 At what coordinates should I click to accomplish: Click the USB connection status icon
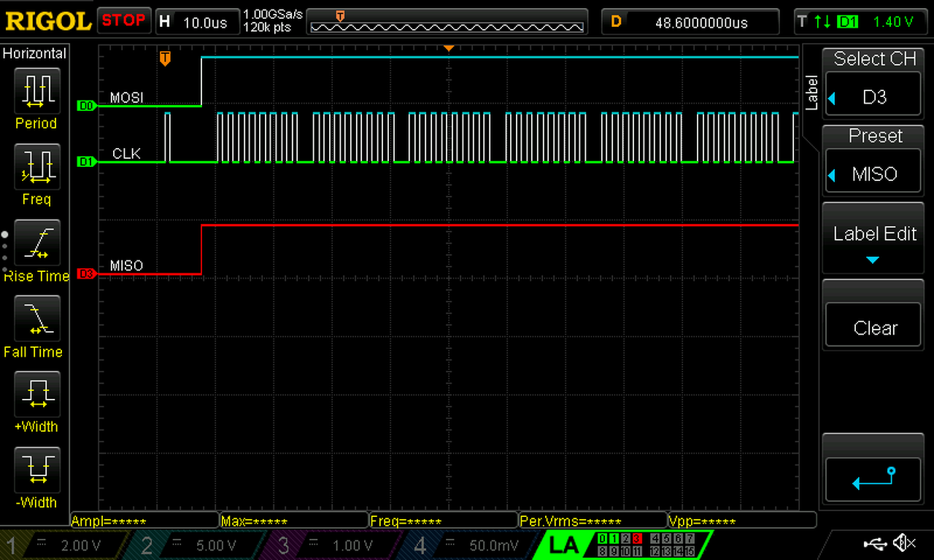tap(873, 543)
